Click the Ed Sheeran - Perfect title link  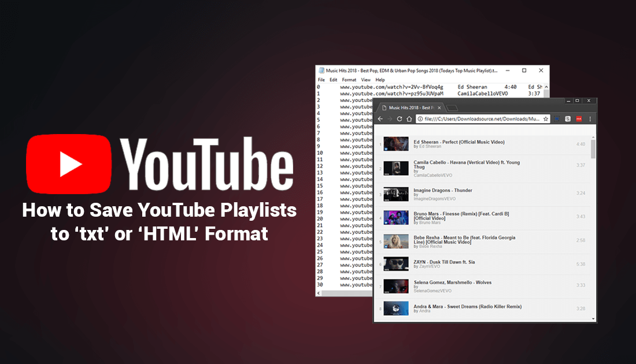click(x=459, y=142)
